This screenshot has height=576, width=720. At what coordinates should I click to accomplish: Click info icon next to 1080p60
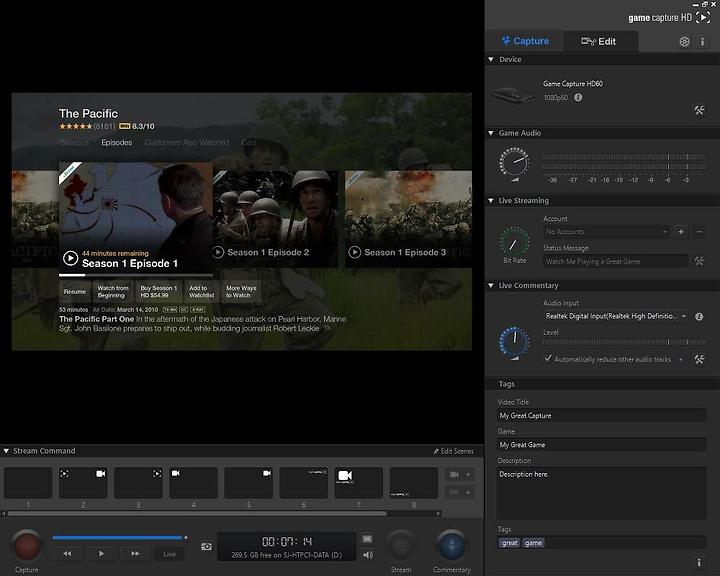[578, 97]
